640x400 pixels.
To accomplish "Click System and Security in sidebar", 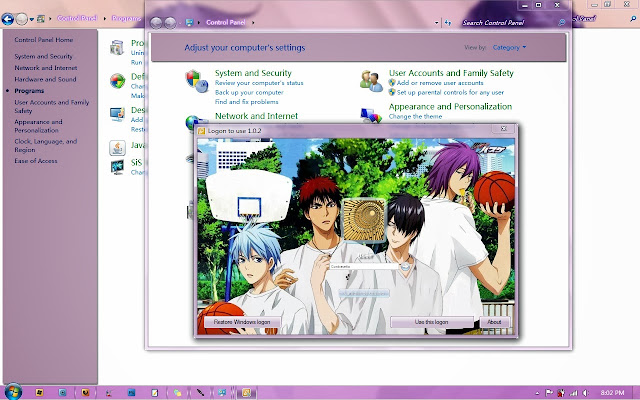I will click(43, 56).
